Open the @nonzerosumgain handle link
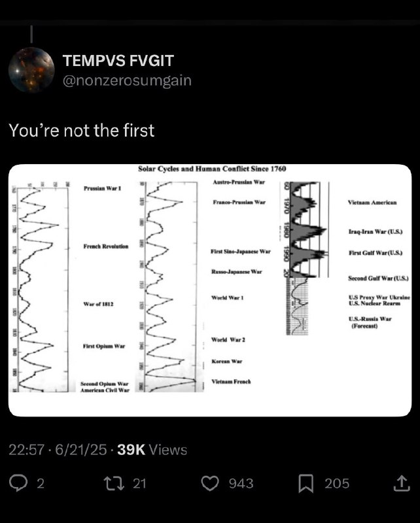420x523 pixels. (x=127, y=80)
